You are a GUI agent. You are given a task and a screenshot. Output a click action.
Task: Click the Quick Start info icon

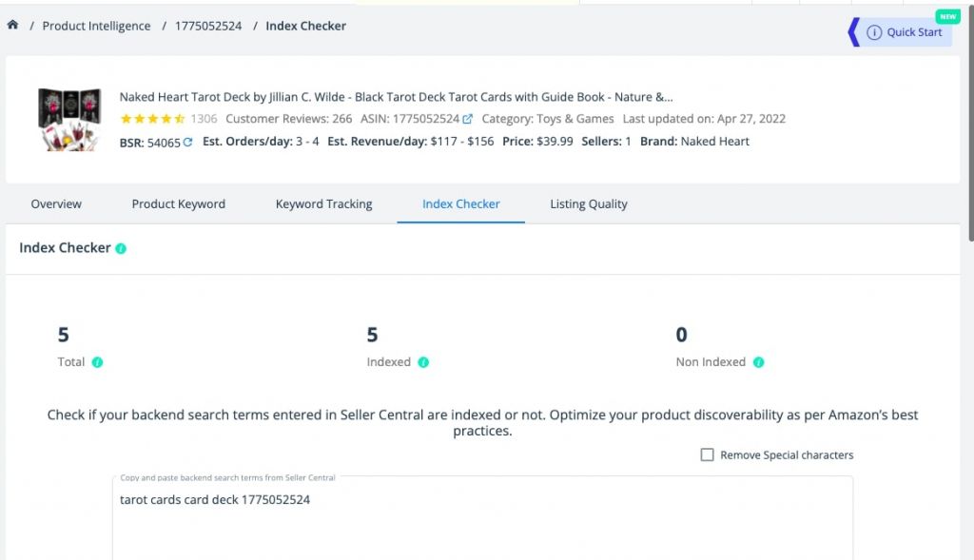pyautogui.click(x=874, y=32)
